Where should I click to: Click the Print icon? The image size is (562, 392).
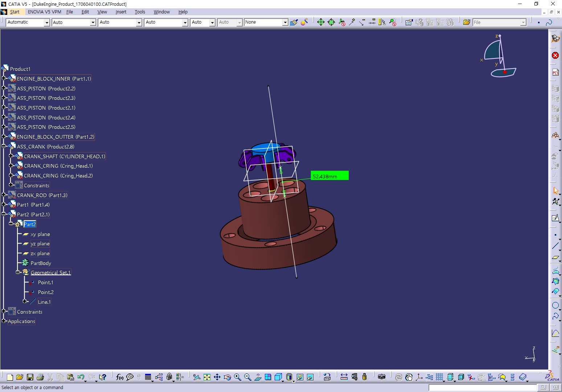point(40,377)
